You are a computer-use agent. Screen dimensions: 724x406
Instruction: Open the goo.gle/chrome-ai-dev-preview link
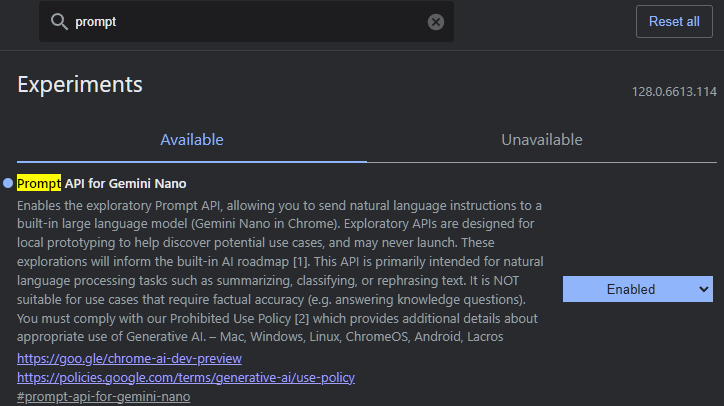[129, 358]
